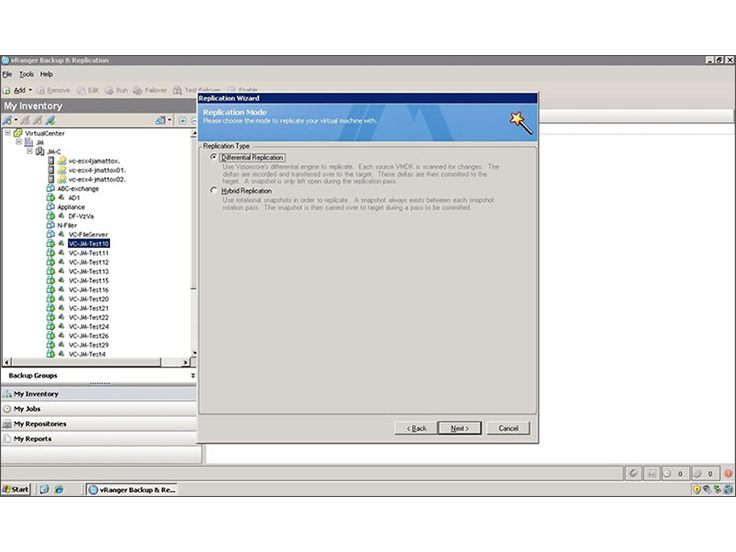736x552 pixels.
Task: Click the Cancel button in wizard
Action: point(508,428)
